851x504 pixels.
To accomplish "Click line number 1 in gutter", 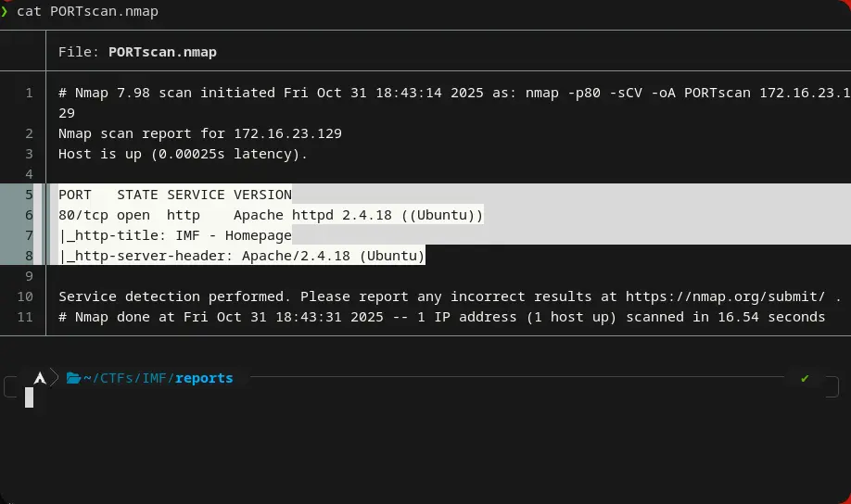I will click(29, 93).
